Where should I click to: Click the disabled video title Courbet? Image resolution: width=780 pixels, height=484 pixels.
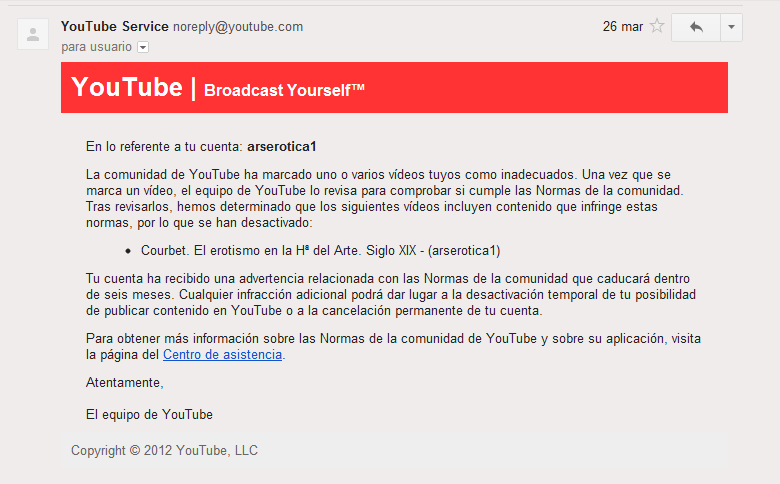[320, 251]
